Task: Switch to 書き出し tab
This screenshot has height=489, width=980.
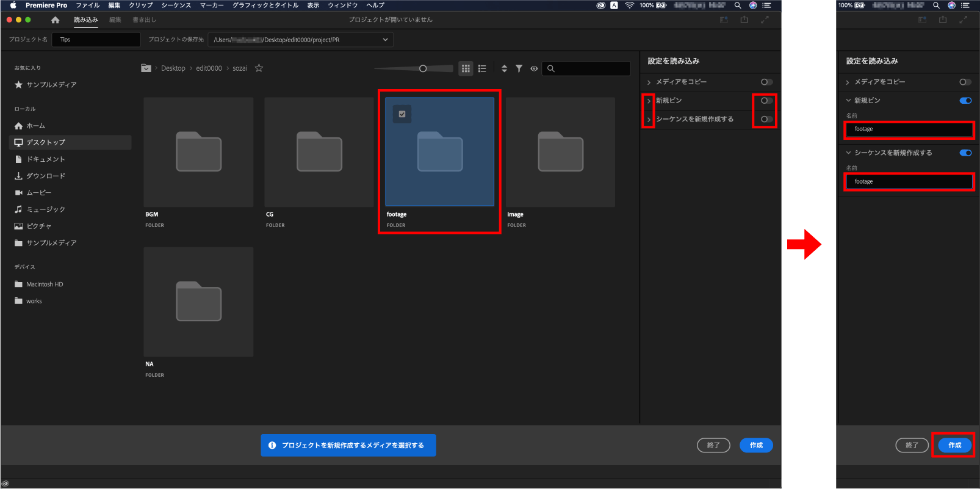Action: pyautogui.click(x=145, y=20)
